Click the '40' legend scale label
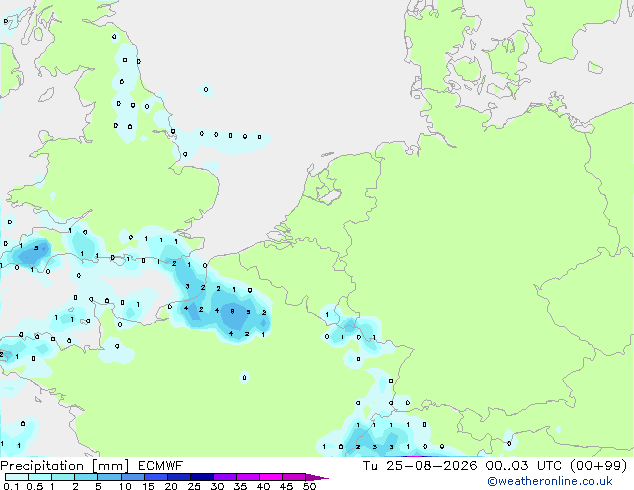This screenshot has height=490, width=634. (263, 486)
